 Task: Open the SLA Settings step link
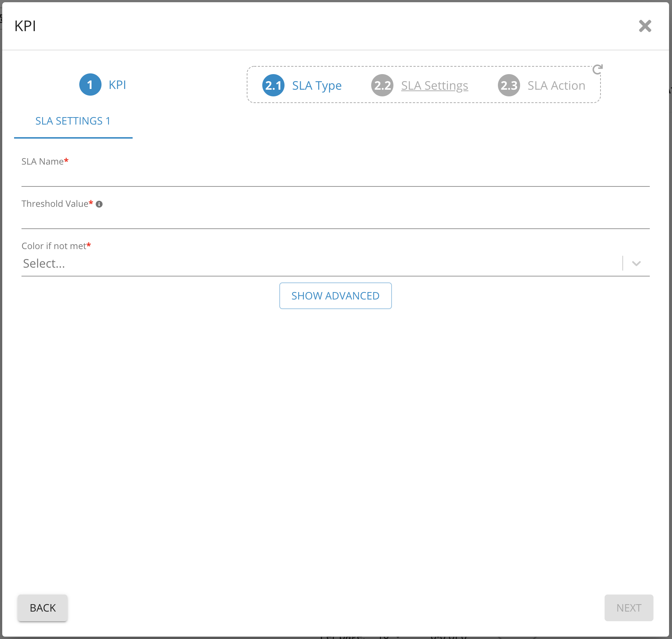pyautogui.click(x=434, y=86)
